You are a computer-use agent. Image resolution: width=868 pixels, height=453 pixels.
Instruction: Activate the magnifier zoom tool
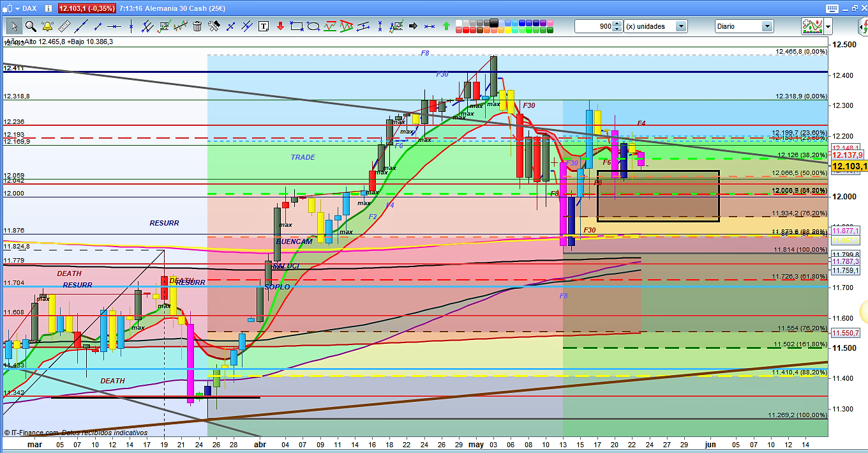click(x=31, y=26)
